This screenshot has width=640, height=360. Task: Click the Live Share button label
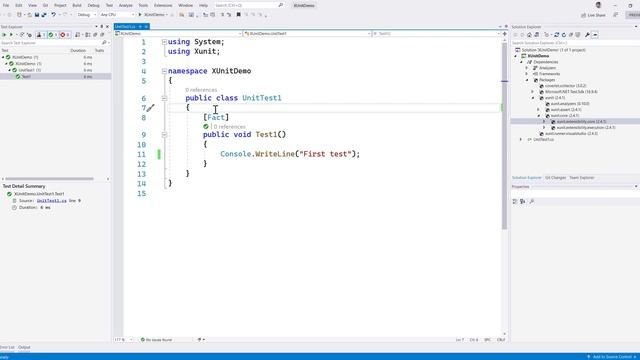coord(596,15)
